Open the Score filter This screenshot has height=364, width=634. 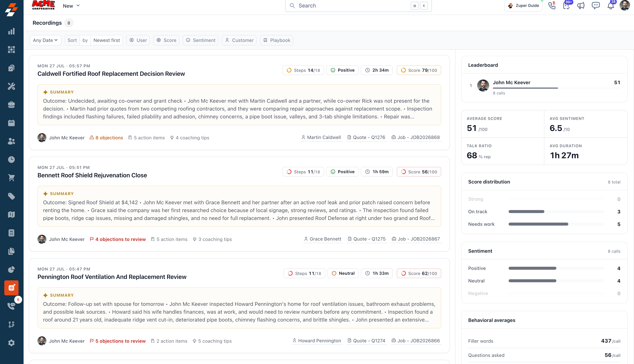[x=166, y=40]
